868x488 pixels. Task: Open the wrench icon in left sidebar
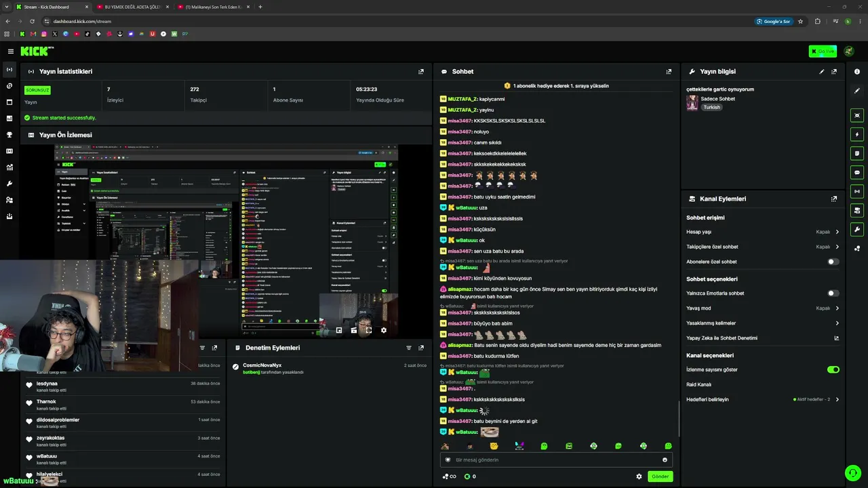coord(9,184)
